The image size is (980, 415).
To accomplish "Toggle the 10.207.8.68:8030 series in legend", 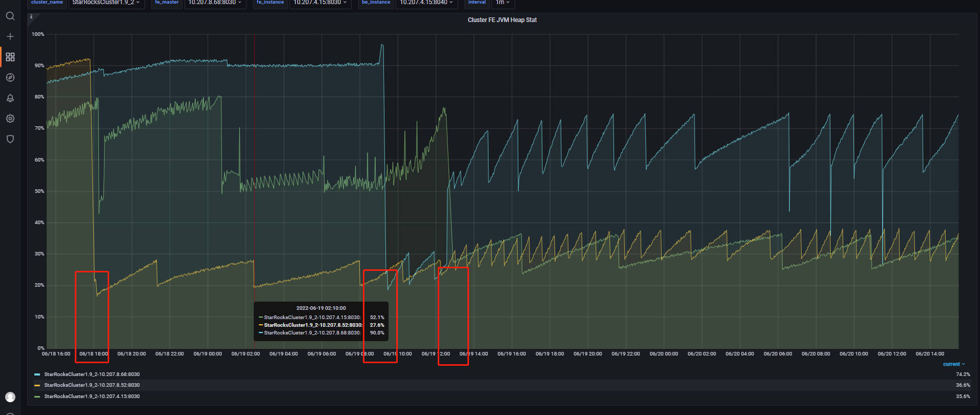I will 92,374.
